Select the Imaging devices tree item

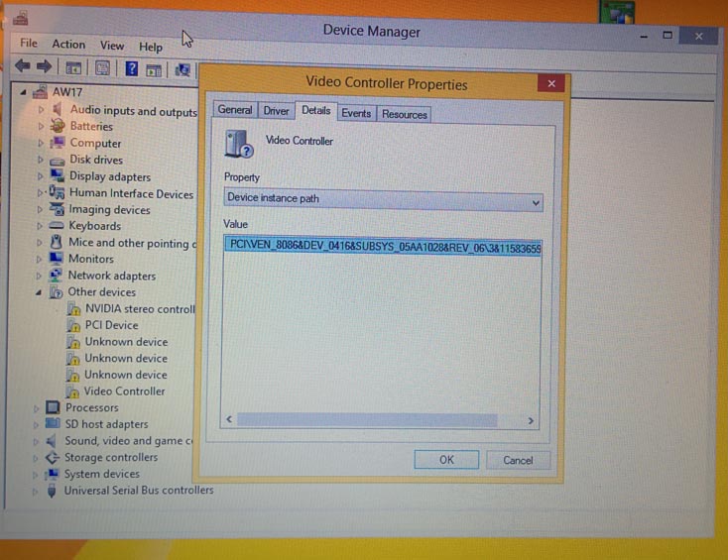point(109,210)
